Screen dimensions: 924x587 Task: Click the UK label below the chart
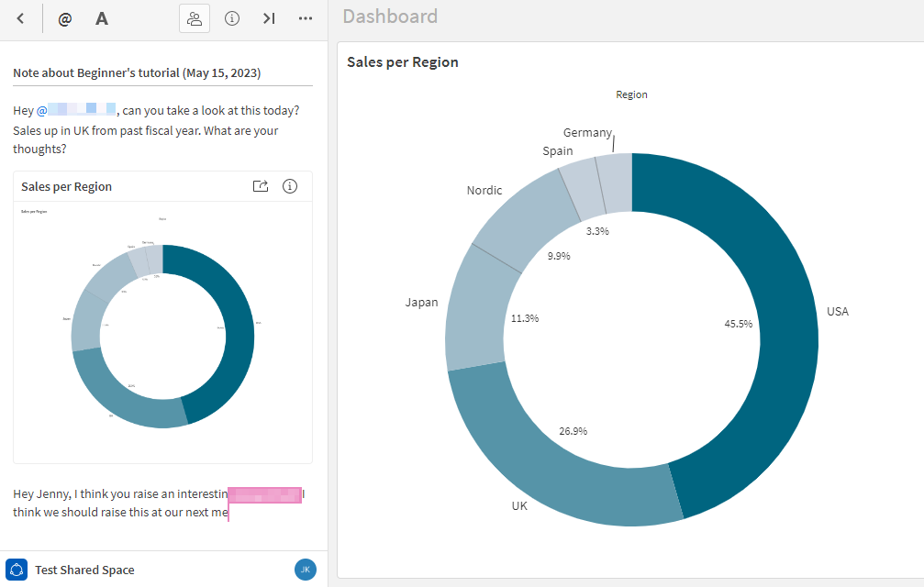519,505
